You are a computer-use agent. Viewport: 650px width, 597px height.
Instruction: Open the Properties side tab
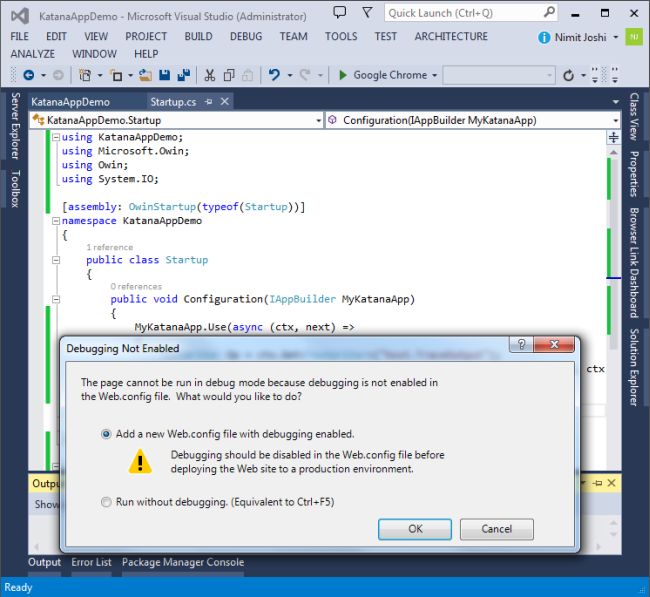pos(634,174)
